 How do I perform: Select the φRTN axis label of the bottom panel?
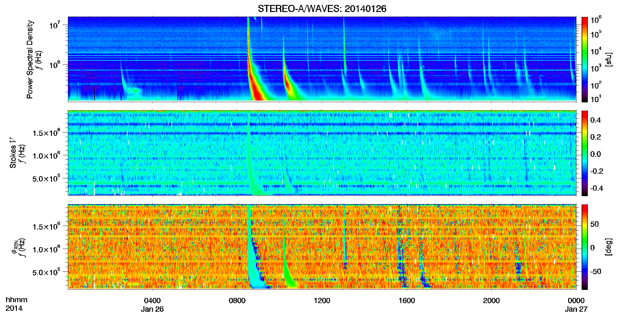coord(14,247)
